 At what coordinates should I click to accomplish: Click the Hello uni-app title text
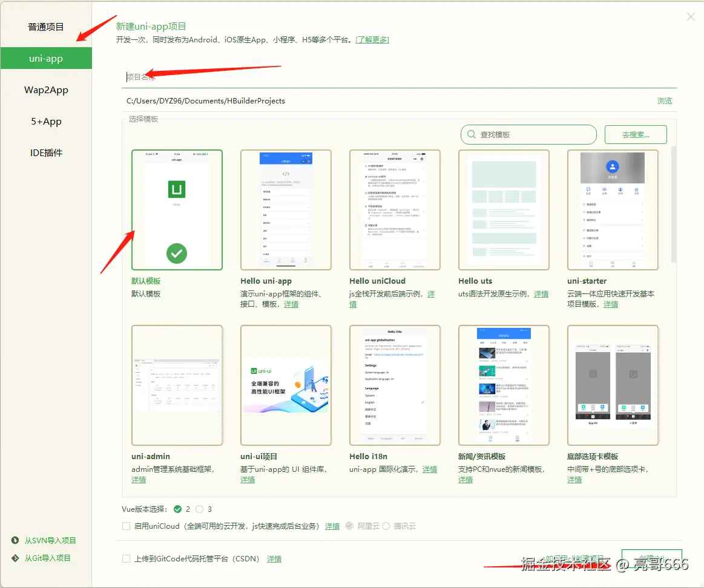(x=266, y=281)
